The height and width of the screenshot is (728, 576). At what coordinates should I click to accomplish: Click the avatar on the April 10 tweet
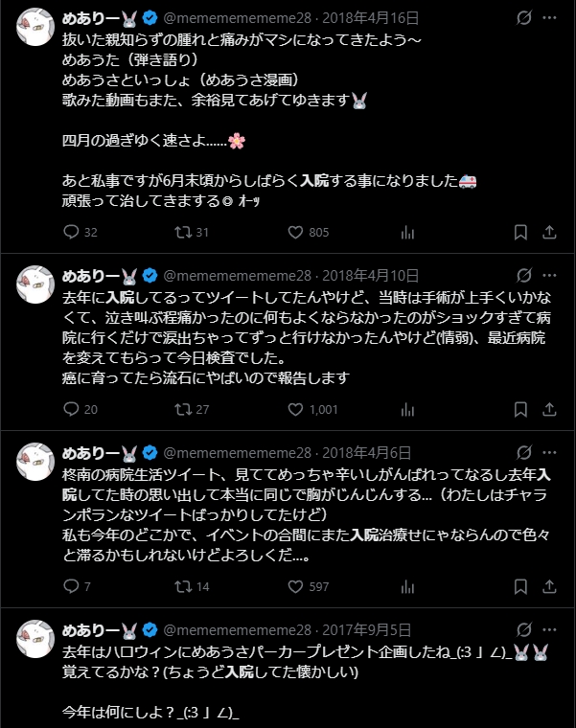(x=36, y=284)
